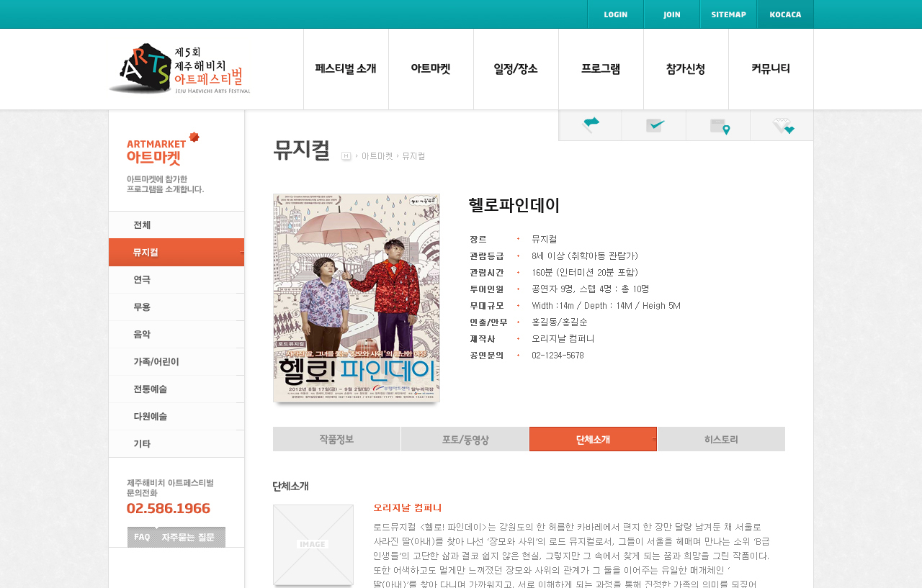Screen dimensions: 922x588
Task: Open the SITEMAP link in the top bar
Action: point(728,14)
